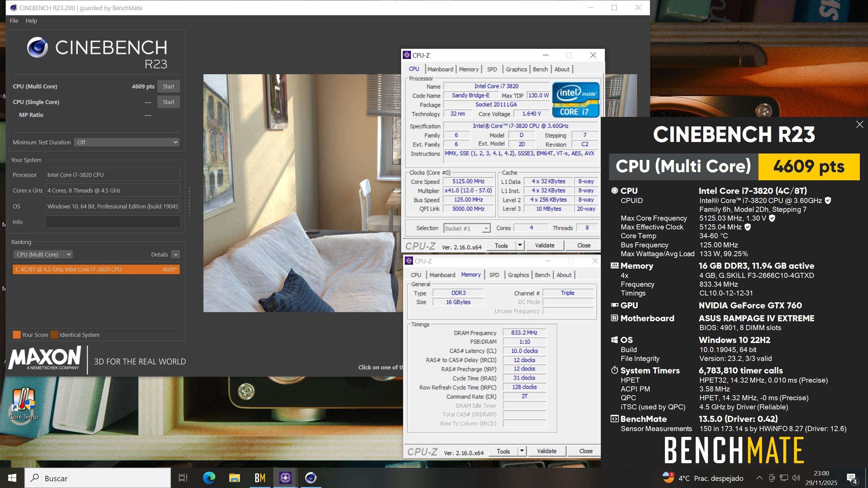Switch to the Mainboard tab in the upper CPU-Z window
The height and width of the screenshot is (488, 868).
(440, 69)
